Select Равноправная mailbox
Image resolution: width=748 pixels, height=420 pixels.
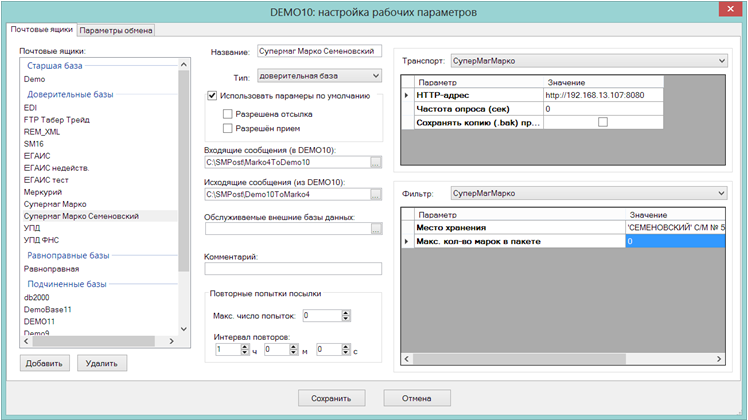click(52, 269)
